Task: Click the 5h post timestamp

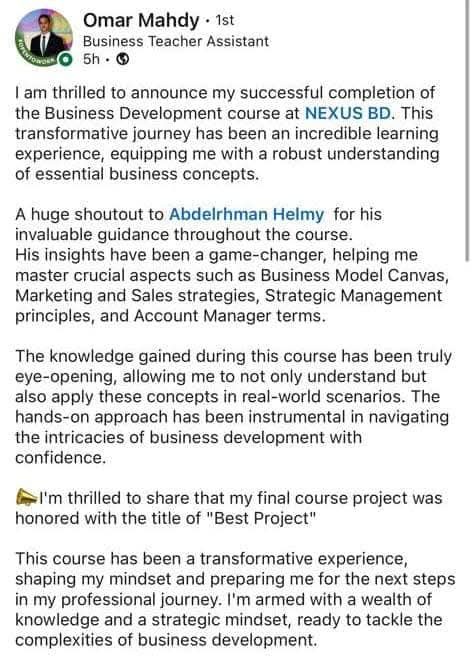Action: [x=91, y=59]
